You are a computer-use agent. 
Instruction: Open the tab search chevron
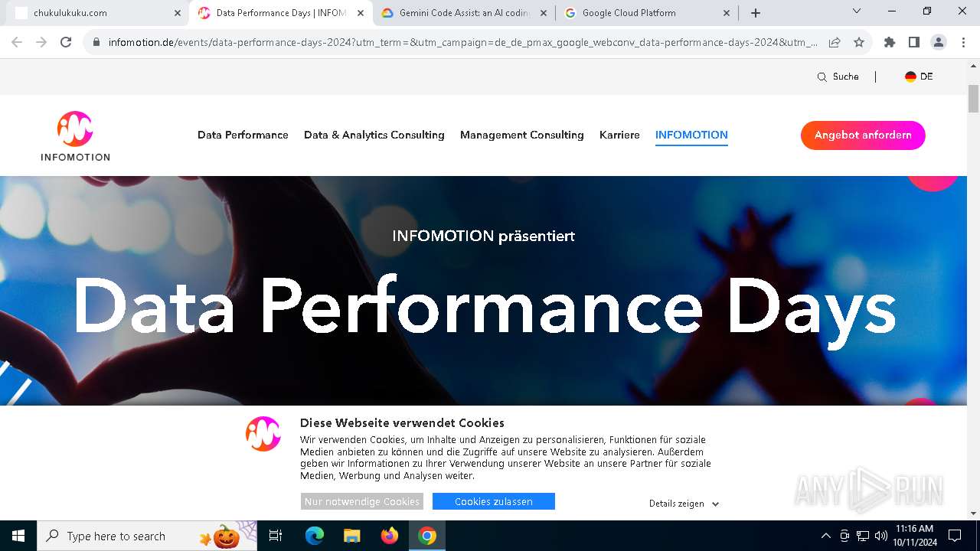point(857,11)
